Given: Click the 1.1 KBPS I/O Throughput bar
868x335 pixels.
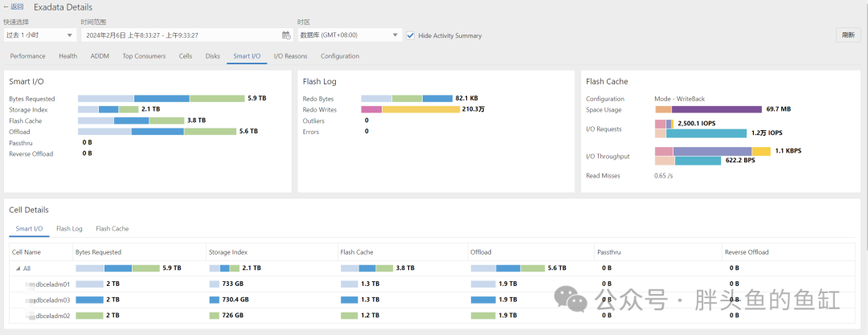Looking at the screenshot, I should [712, 151].
